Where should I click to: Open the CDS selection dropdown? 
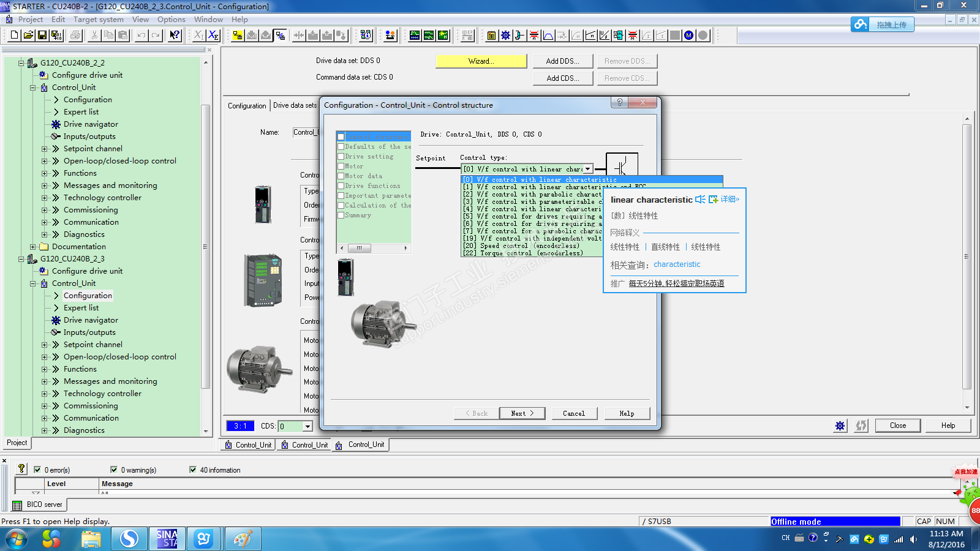point(307,426)
